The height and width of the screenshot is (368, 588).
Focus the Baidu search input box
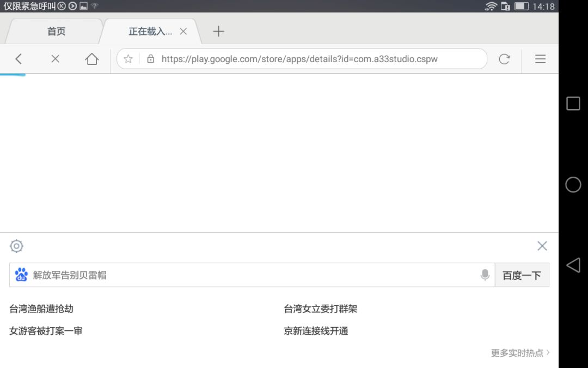click(x=252, y=275)
